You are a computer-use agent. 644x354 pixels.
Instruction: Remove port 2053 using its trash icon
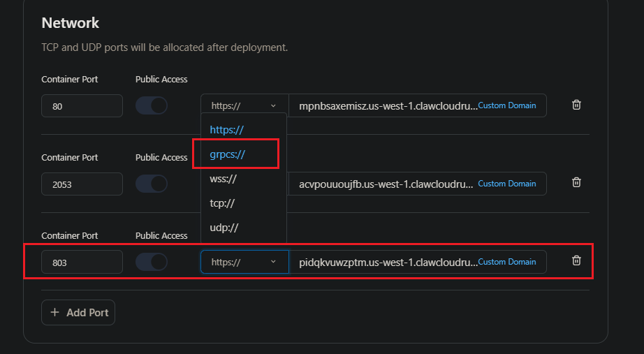pyautogui.click(x=576, y=182)
